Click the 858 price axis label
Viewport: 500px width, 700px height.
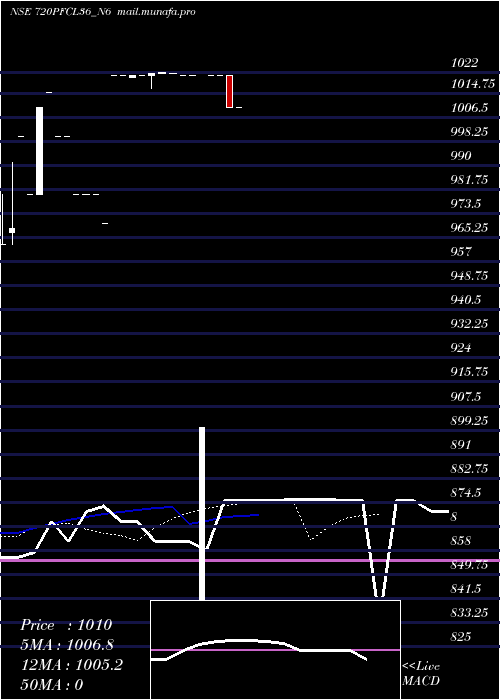[x=461, y=541]
